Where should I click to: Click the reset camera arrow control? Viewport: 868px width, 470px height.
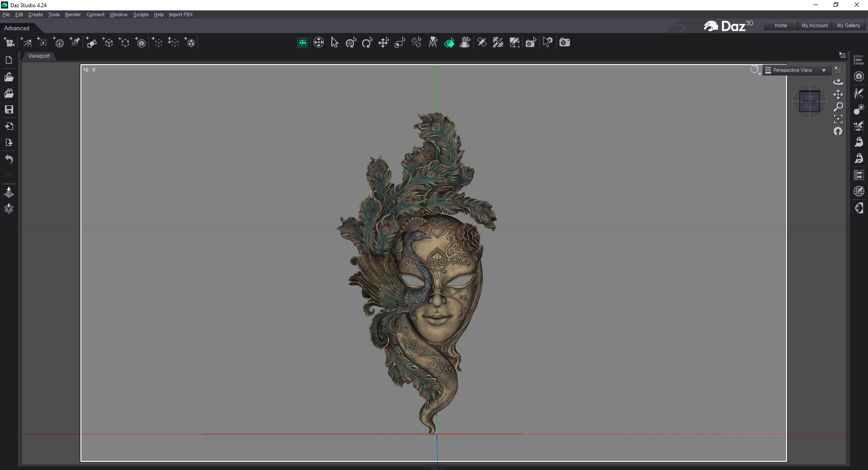pos(838,131)
